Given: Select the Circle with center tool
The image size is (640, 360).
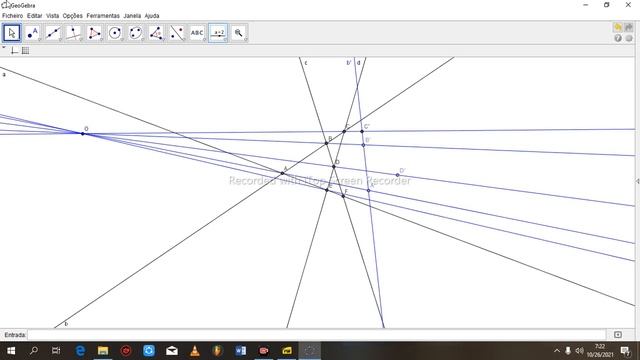Looking at the screenshot, I should pos(115,33).
